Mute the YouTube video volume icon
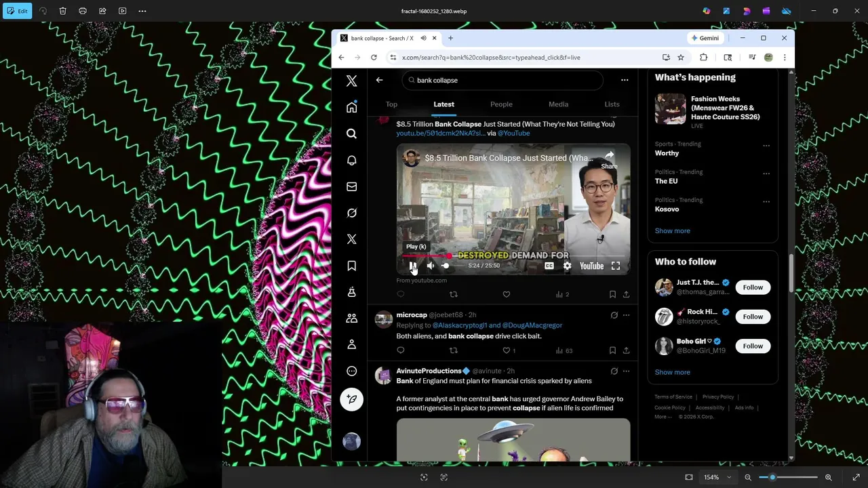This screenshot has width=868, height=488. tap(430, 266)
